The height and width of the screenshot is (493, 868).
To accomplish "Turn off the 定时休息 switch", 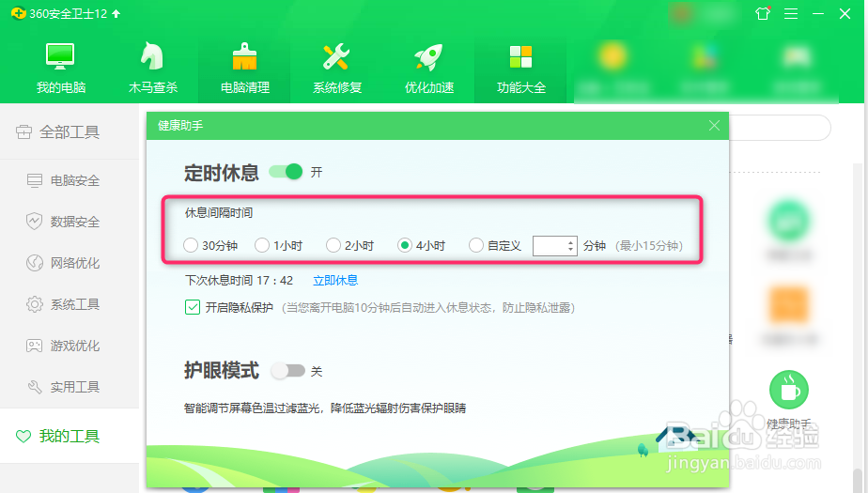I will [x=286, y=172].
